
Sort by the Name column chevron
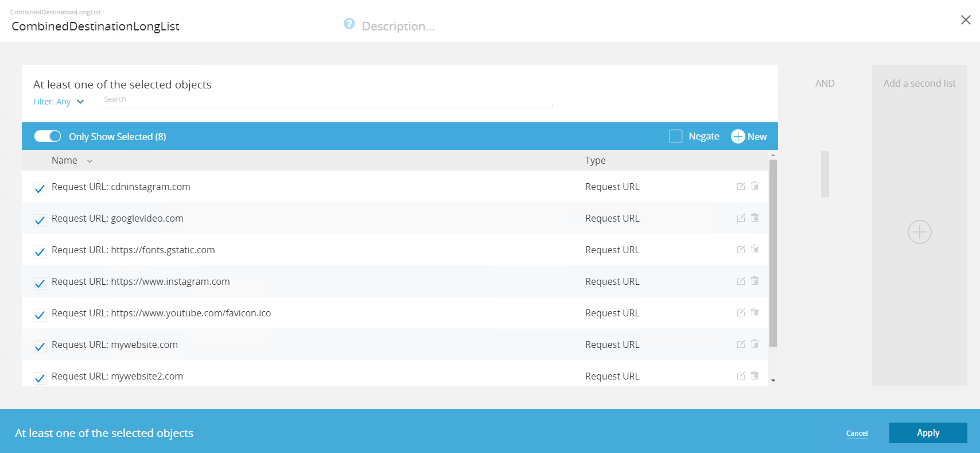point(90,161)
